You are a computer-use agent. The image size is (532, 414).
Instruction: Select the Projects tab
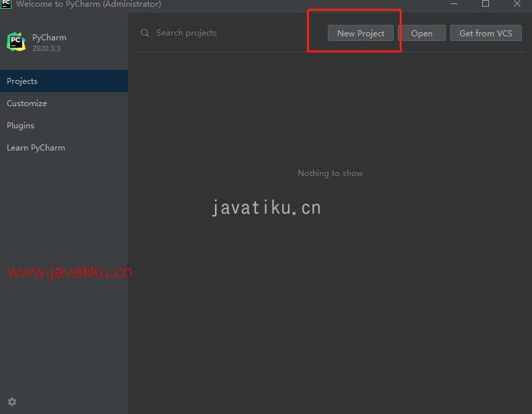64,81
